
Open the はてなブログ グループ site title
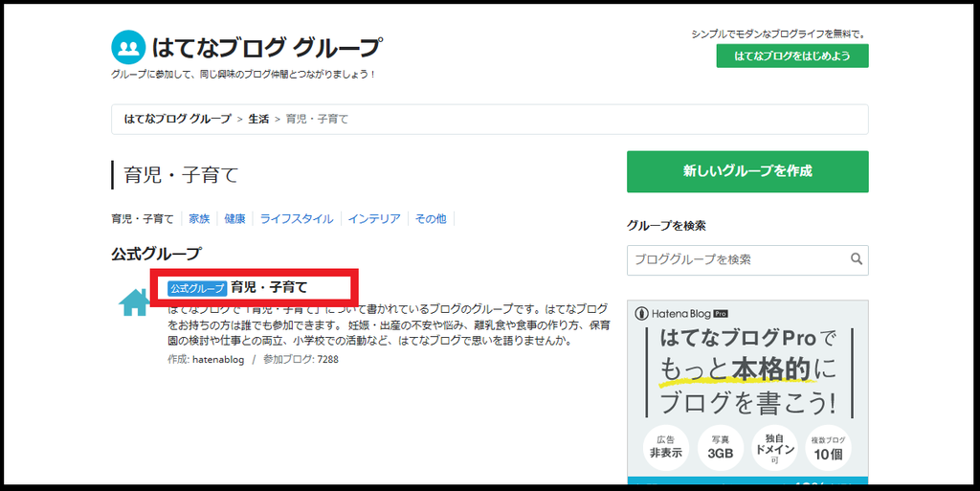pyautogui.click(x=267, y=48)
